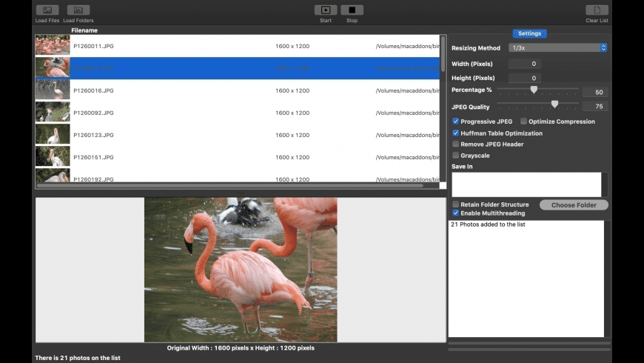Click the '21 Photos added to the list' log text
This screenshot has height=363, width=644.
coord(488,224)
